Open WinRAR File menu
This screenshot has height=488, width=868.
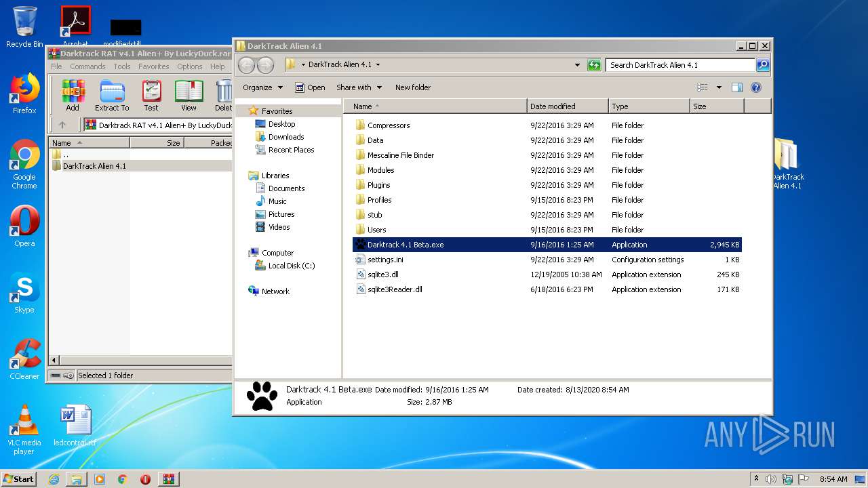click(x=56, y=66)
